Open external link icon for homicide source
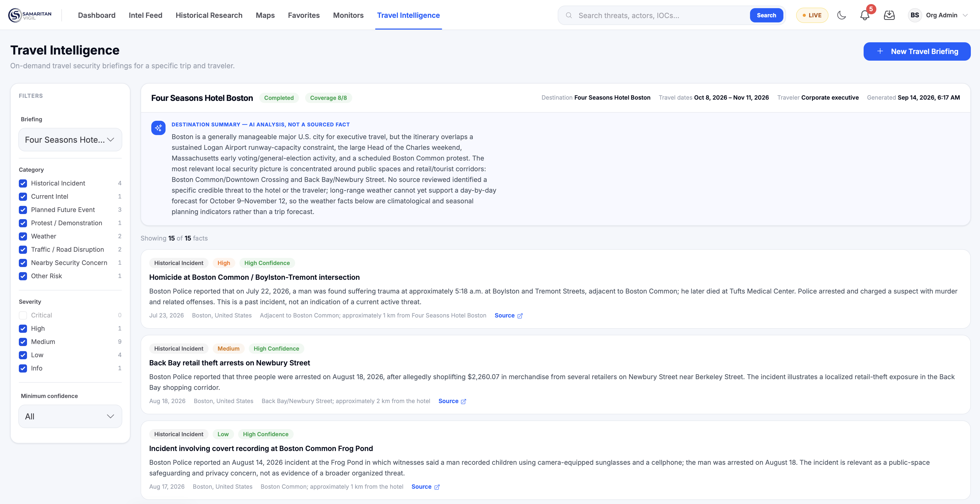This screenshot has height=504, width=980. click(x=520, y=315)
